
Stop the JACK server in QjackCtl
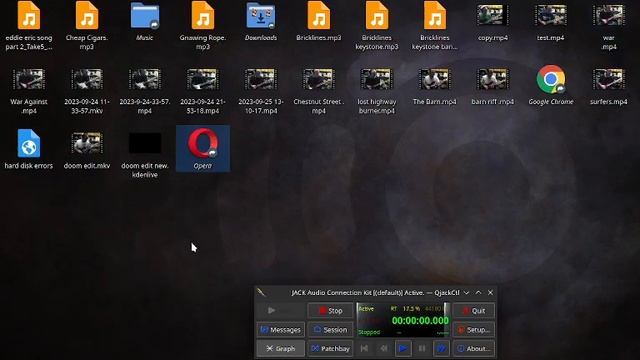[330, 311]
